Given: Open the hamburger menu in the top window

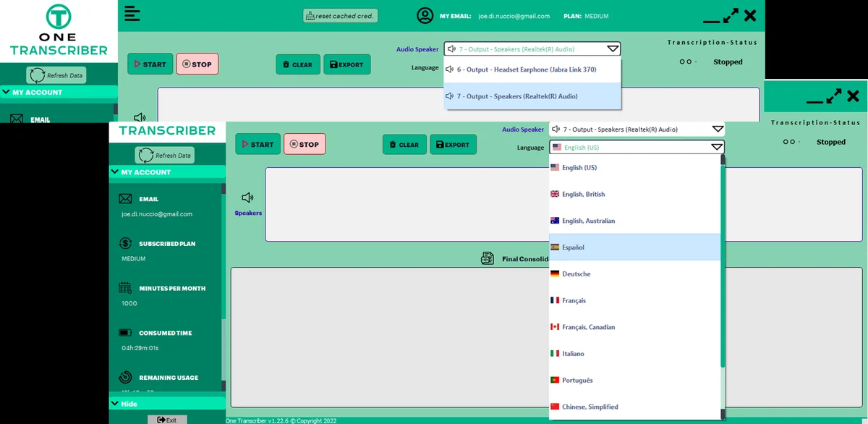Looking at the screenshot, I should (x=132, y=14).
